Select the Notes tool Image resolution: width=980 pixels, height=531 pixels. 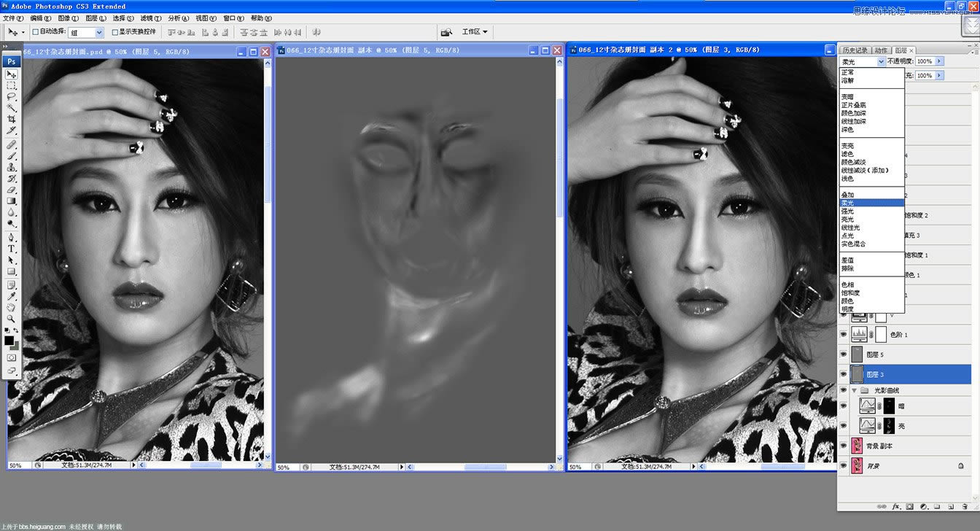click(x=12, y=286)
